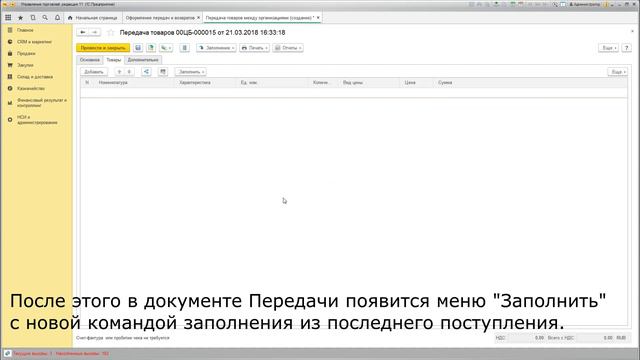This screenshot has width=640, height=360.
Task: Open notifications bell icon
Action: tap(58, 18)
